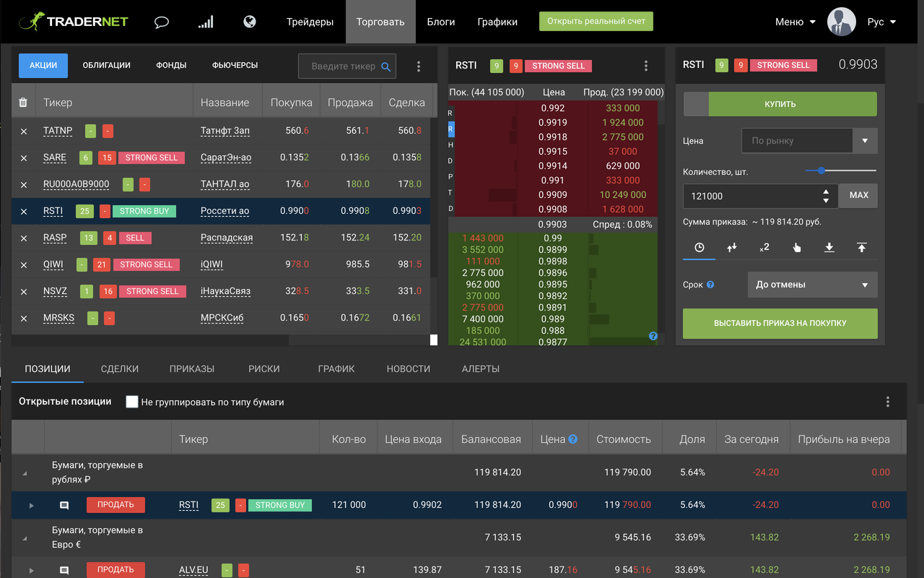Image resolution: width=924 pixels, height=578 pixels.
Task: Open the Новости tab
Action: pos(409,368)
